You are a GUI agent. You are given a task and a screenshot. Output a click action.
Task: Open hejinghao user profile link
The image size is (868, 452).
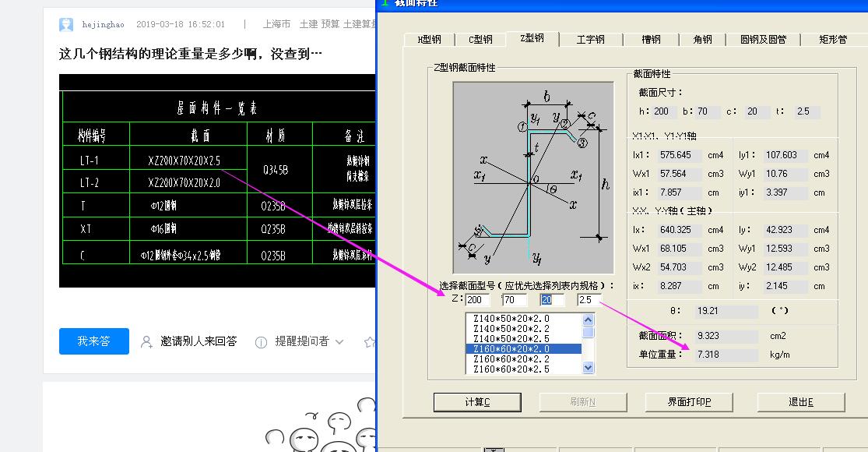(103, 24)
